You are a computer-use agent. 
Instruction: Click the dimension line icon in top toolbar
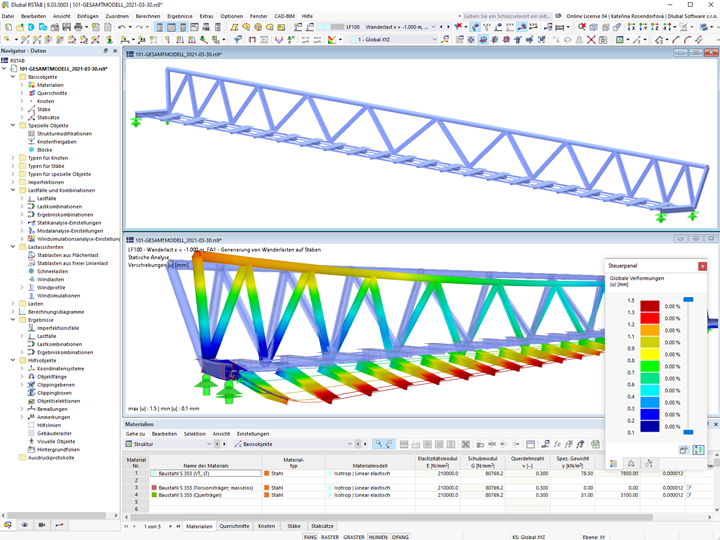pos(560,27)
